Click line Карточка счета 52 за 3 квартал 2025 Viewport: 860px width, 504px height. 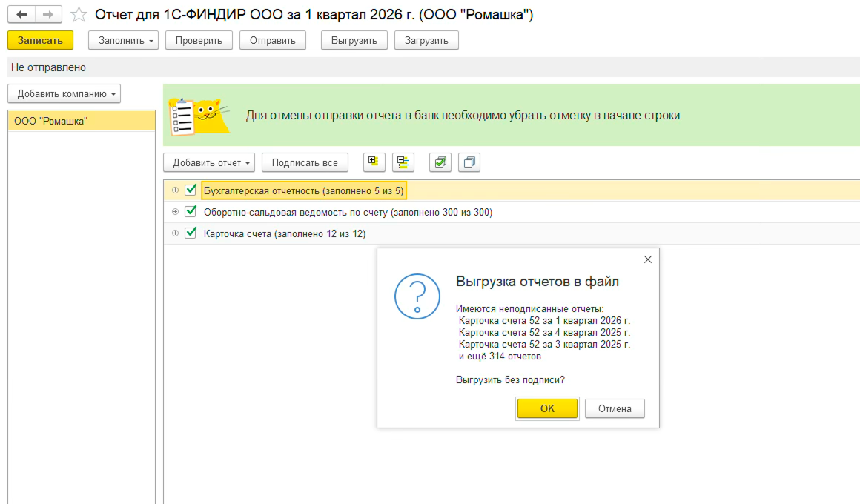click(x=545, y=345)
